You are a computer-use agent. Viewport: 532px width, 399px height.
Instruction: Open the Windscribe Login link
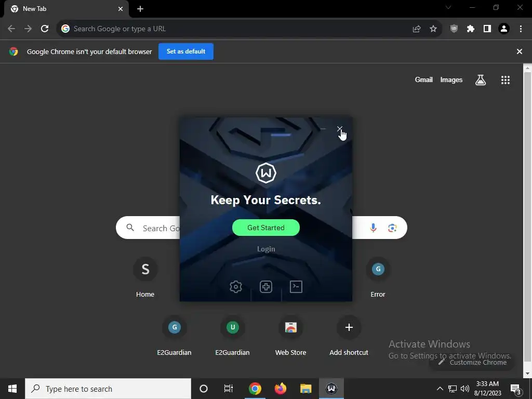[x=266, y=249]
